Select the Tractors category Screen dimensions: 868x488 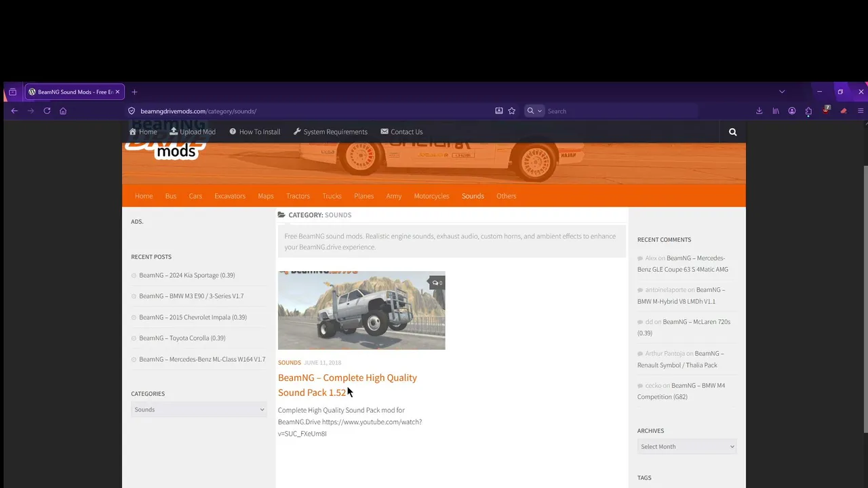(298, 196)
